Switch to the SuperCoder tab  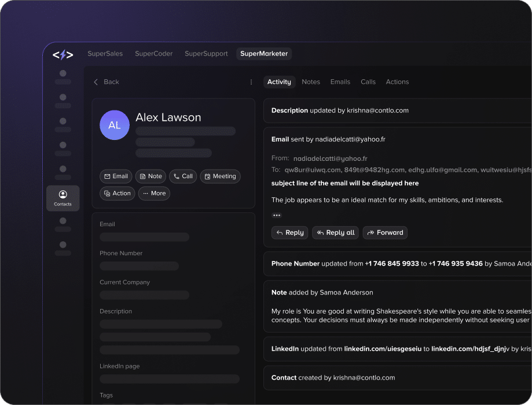coord(153,54)
